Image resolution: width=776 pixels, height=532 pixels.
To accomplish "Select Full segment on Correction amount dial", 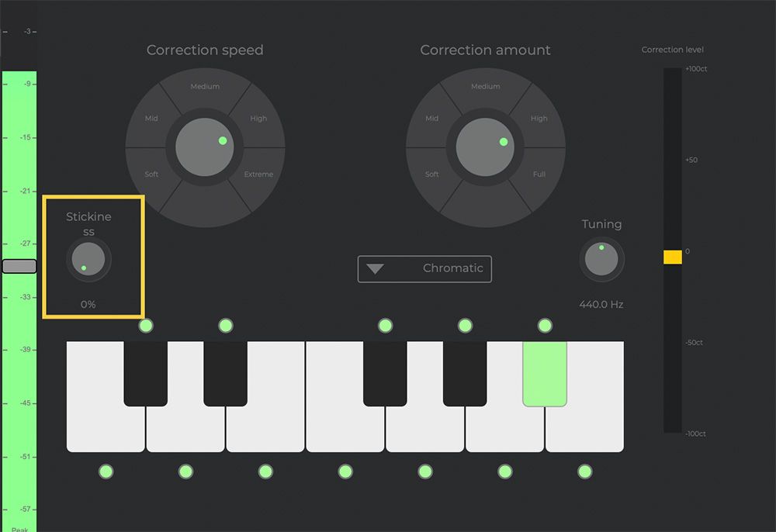I will (x=539, y=174).
